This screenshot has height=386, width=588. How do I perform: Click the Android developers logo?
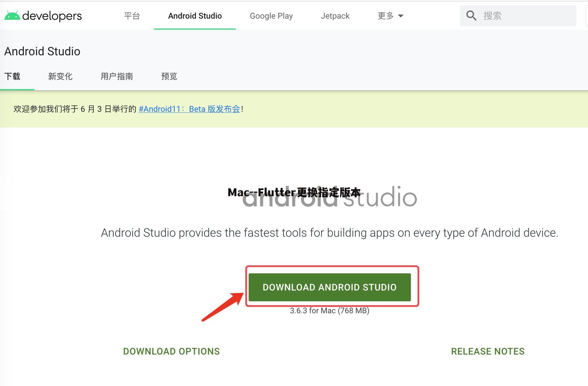click(43, 16)
